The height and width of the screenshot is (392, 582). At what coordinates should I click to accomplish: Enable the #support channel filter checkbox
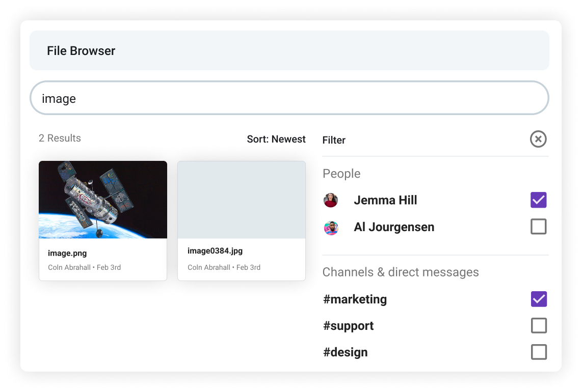[538, 325]
